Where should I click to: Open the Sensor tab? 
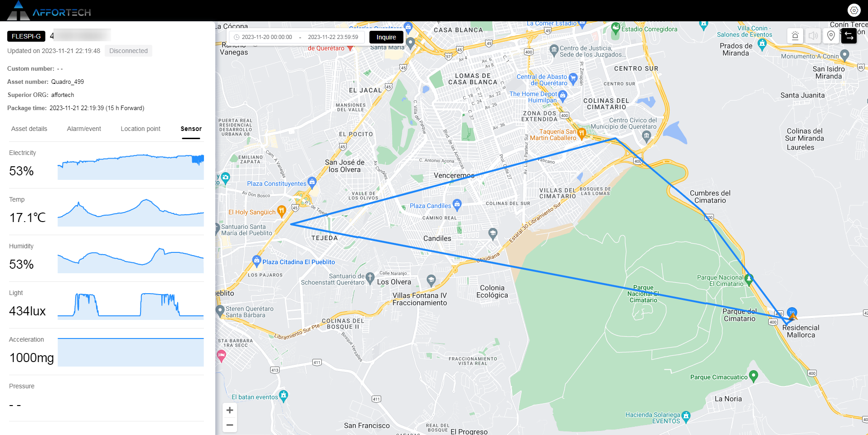pos(191,129)
